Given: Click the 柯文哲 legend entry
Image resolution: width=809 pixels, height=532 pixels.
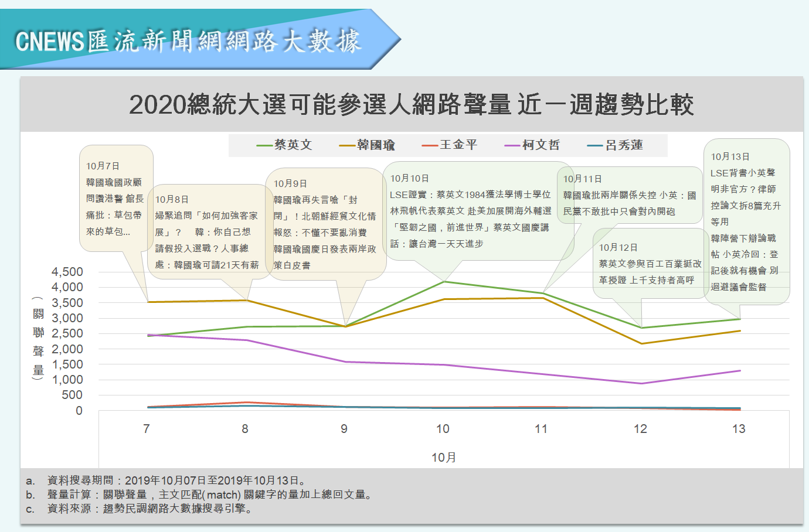Looking at the screenshot, I should point(532,145).
